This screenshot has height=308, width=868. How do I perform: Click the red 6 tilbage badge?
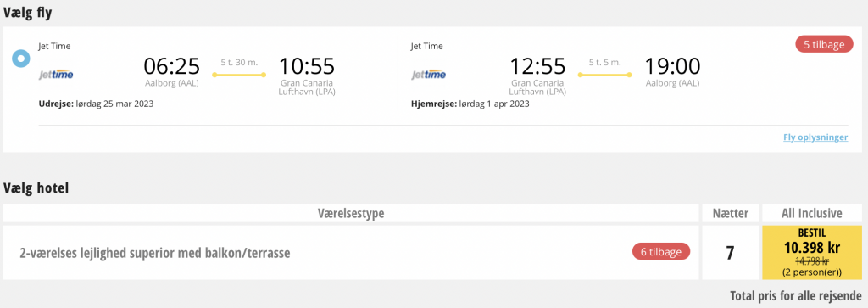(x=661, y=251)
